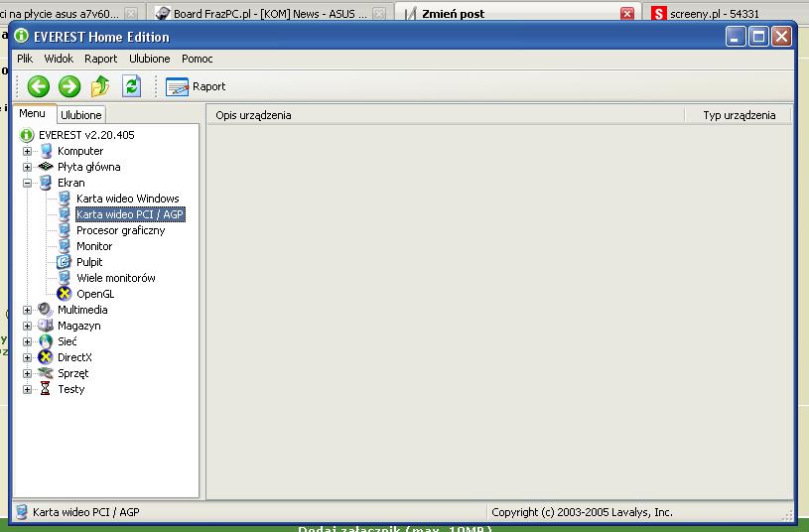The image size is (809, 532).
Task: Click the window resize grip corner
Action: pos(788,514)
